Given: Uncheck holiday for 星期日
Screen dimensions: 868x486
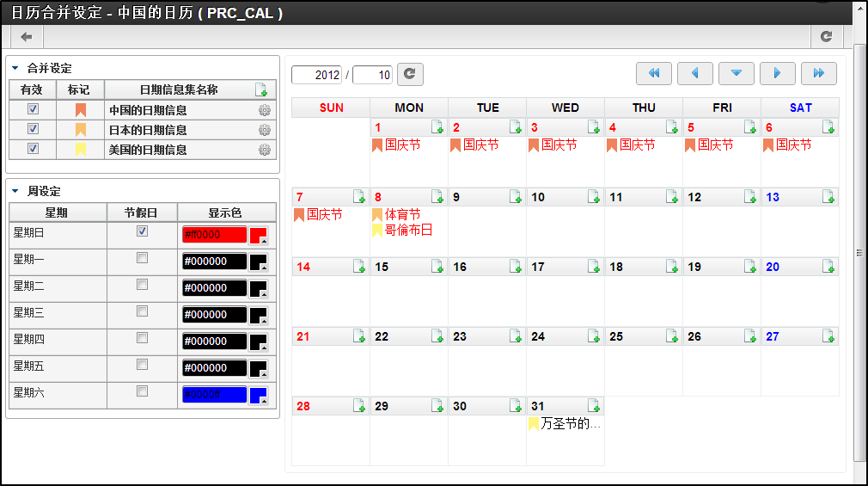Looking at the screenshot, I should point(143,231).
